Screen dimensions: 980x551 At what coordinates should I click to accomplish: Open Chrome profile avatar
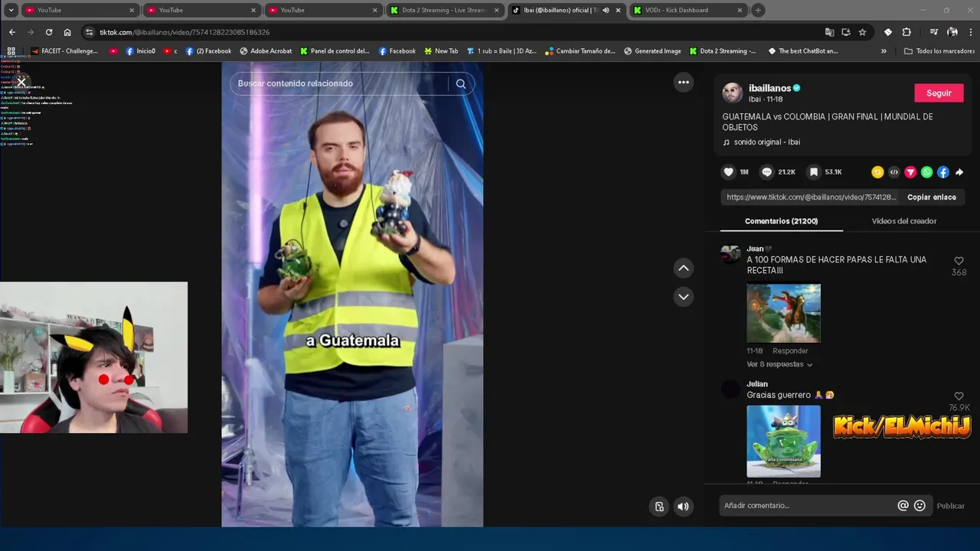point(952,32)
